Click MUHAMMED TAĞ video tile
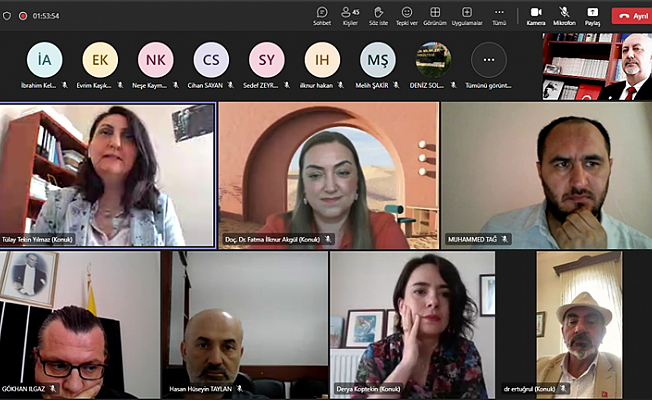Image resolution: width=652 pixels, height=400 pixels. click(x=546, y=175)
